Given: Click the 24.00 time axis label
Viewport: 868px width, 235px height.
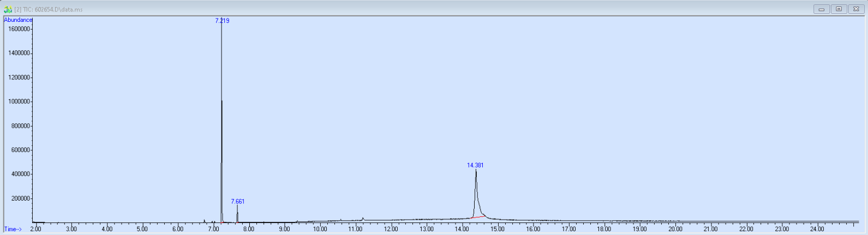Looking at the screenshot, I should coord(817,229).
